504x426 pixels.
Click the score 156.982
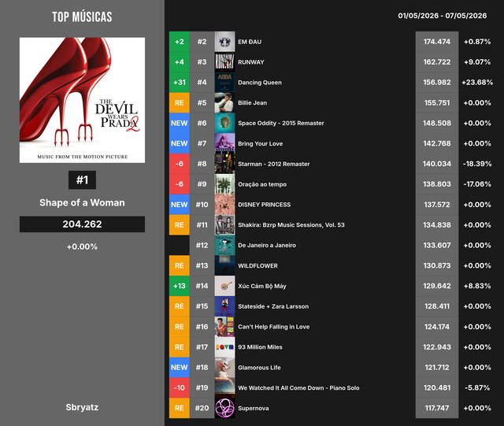pyautogui.click(x=437, y=83)
